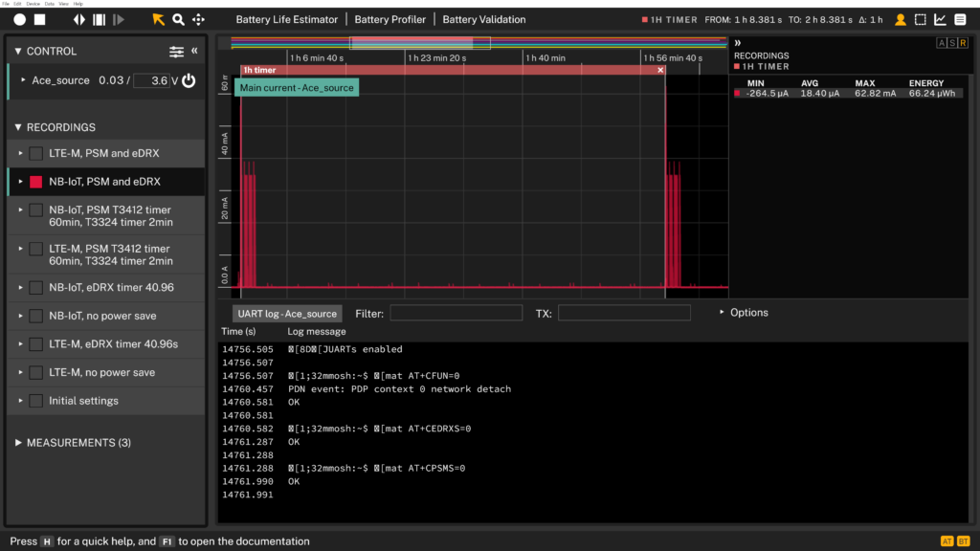Click the orange user profile icon
This screenshot has height=551, width=980.
coord(901,19)
